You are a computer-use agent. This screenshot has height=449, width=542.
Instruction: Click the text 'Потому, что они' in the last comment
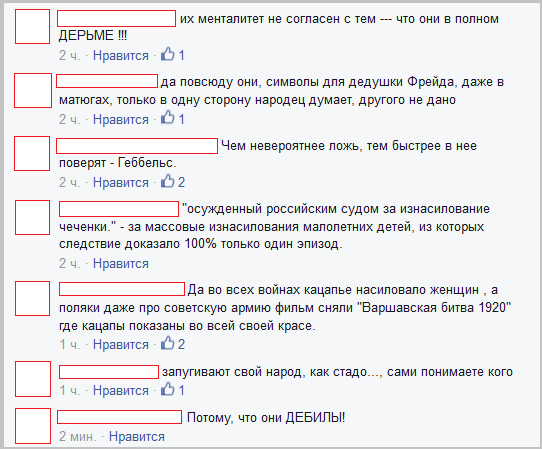[x=234, y=418]
